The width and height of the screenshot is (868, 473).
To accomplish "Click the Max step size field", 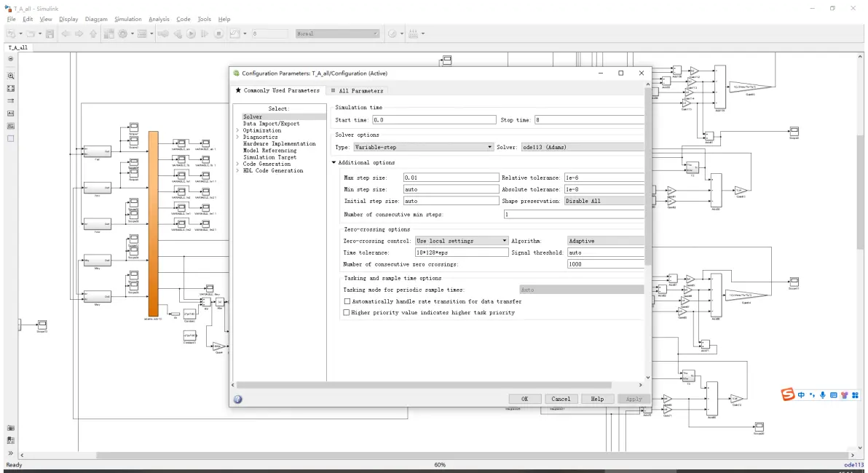I will [451, 178].
